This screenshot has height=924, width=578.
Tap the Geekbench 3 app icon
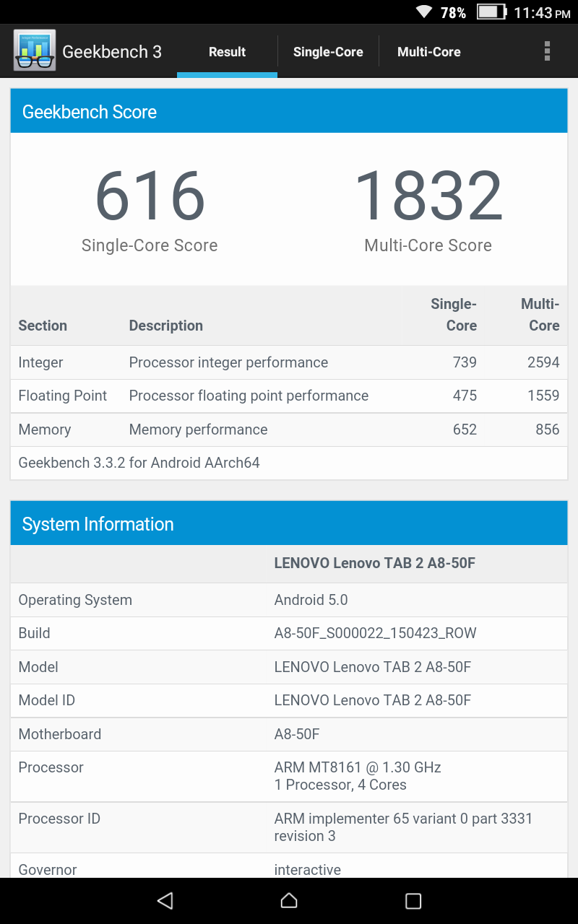[34, 51]
